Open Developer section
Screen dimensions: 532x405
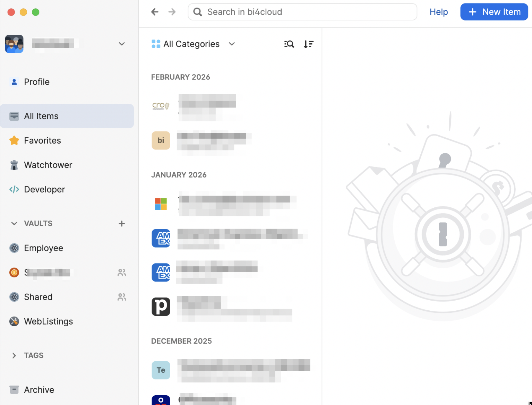coord(67,189)
